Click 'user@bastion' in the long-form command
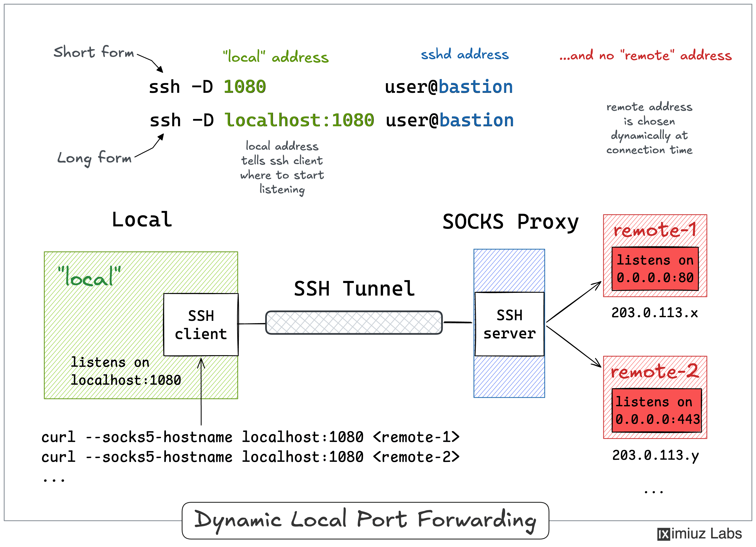Screen dimensions: 756x547 coord(450,120)
